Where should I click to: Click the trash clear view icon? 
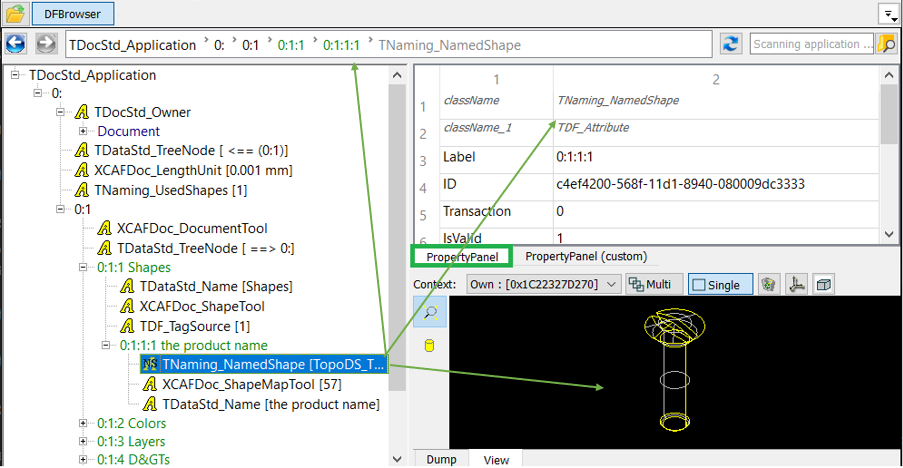(x=768, y=284)
